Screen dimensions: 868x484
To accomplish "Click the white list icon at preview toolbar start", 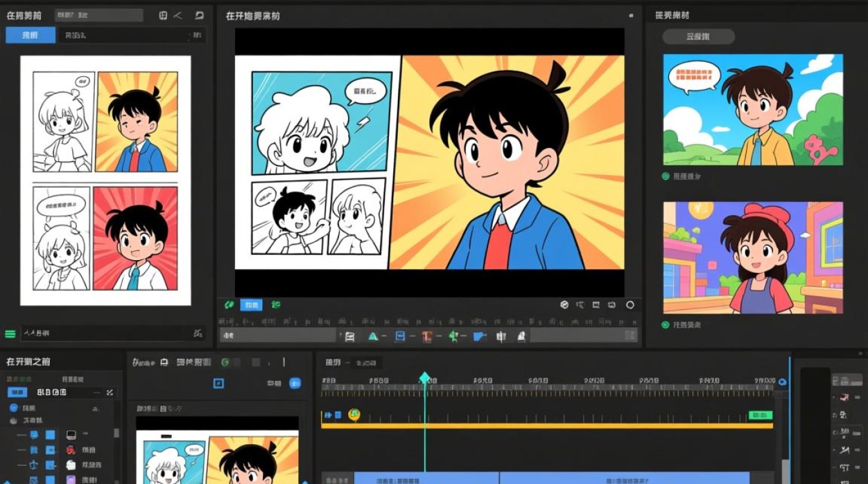I will pos(350,336).
